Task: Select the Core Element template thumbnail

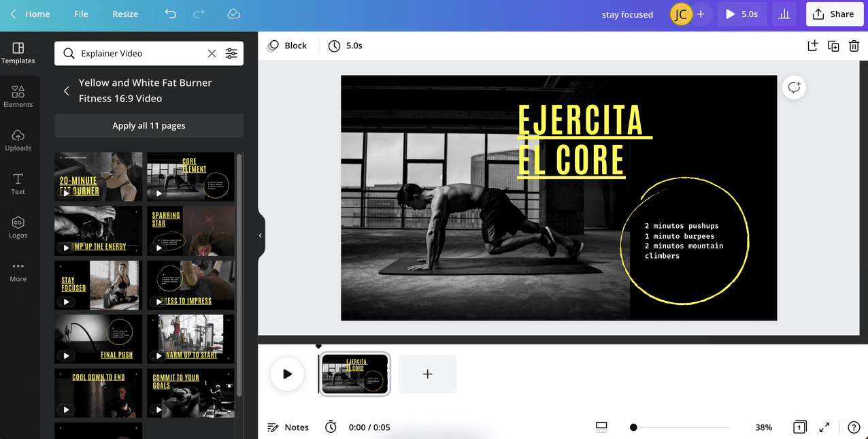Action: [x=190, y=177]
